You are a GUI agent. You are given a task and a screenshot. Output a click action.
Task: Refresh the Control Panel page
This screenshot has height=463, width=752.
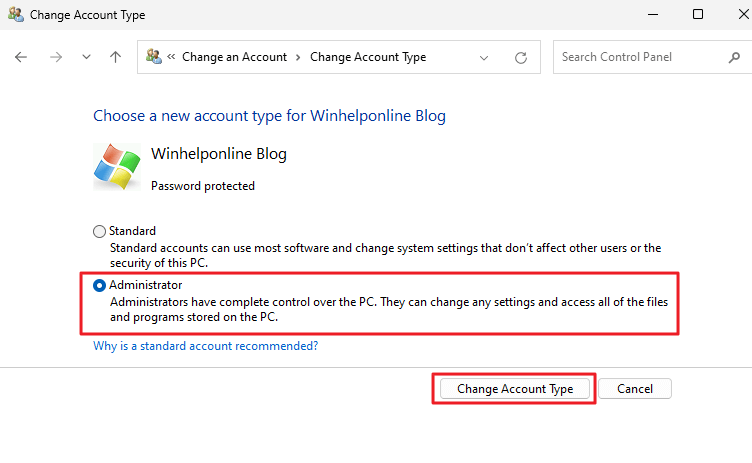click(x=521, y=58)
